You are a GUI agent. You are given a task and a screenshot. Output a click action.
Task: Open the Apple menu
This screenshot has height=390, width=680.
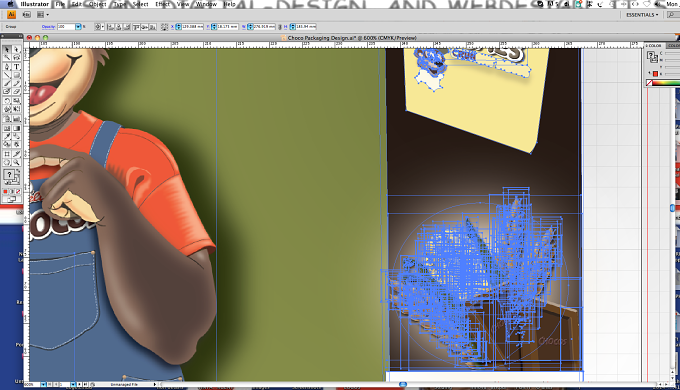point(10,4)
